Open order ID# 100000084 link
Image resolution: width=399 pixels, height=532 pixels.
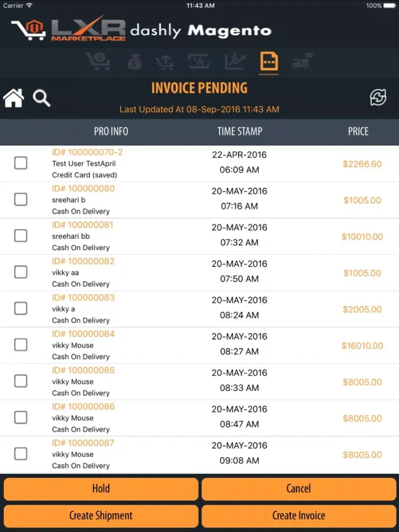coord(83,334)
